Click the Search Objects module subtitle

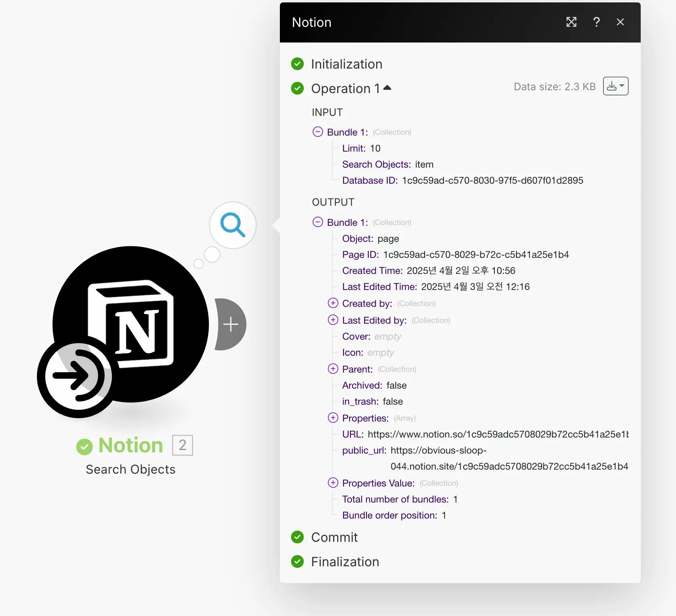(x=131, y=469)
